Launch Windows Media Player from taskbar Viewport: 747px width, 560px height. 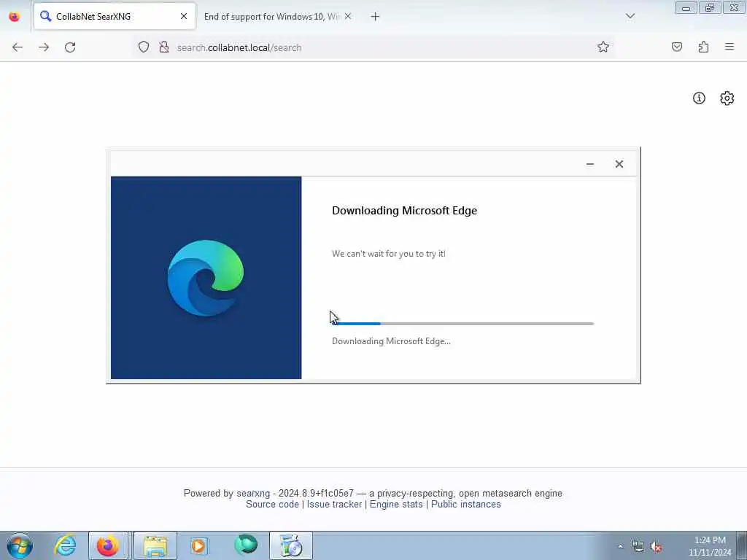pos(199,545)
